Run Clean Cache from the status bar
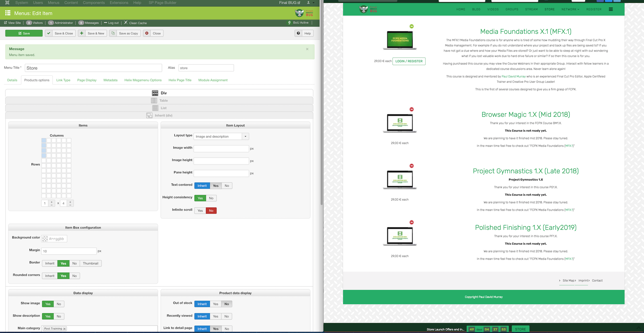This screenshot has width=644, height=333. (136, 23)
